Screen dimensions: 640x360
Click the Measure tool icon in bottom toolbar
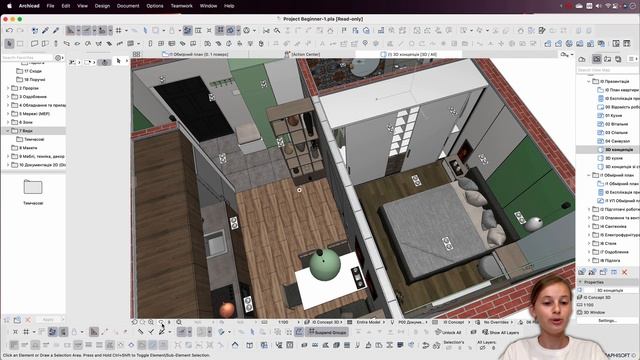pos(140,332)
